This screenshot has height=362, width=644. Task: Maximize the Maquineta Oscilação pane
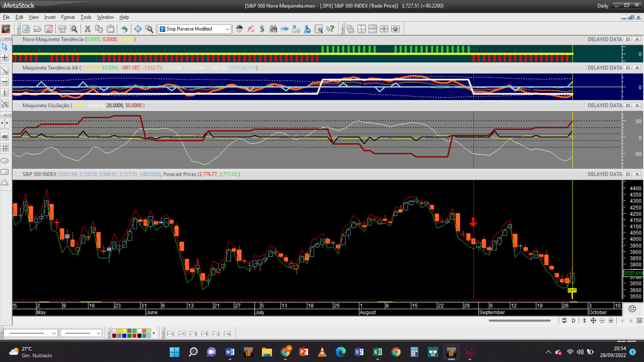click(x=628, y=105)
